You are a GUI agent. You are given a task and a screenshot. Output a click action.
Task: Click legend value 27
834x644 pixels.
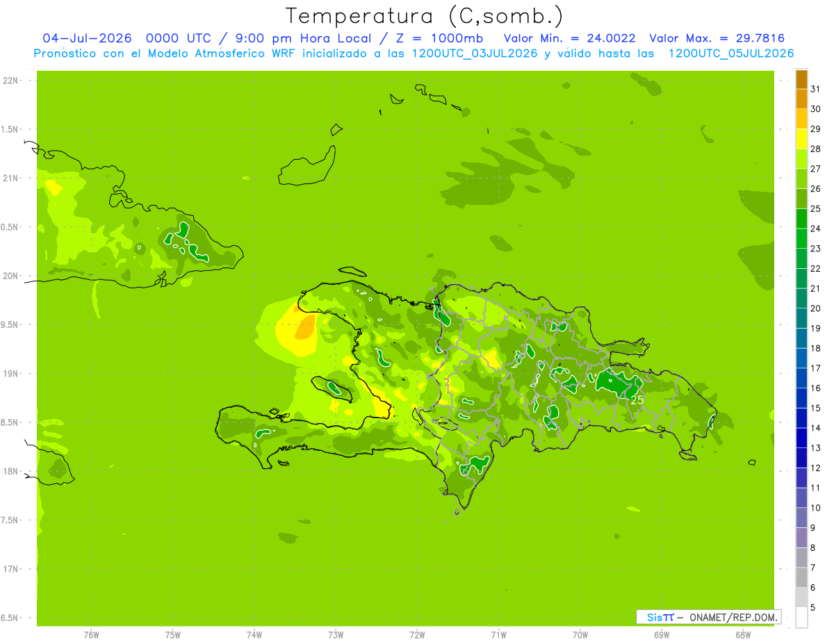coord(816,169)
